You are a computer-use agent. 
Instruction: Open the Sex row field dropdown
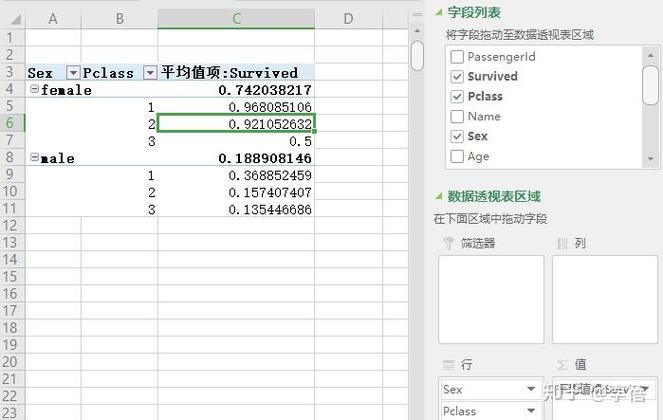[531, 389]
